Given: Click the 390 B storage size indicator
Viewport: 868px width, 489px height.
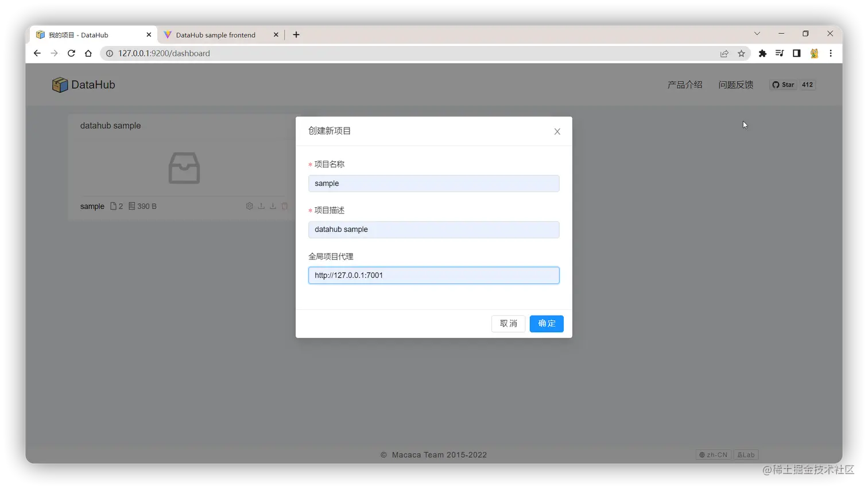Looking at the screenshot, I should 142,207.
